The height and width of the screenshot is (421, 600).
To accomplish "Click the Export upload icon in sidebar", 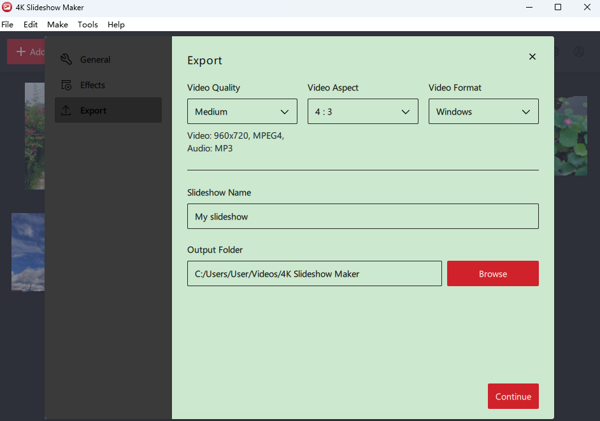I will [67, 110].
